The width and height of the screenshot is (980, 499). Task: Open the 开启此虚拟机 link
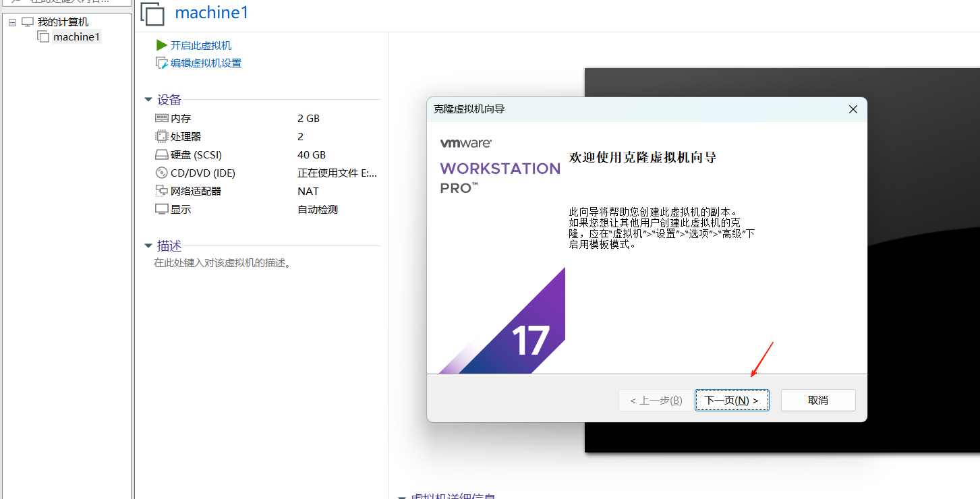click(201, 45)
